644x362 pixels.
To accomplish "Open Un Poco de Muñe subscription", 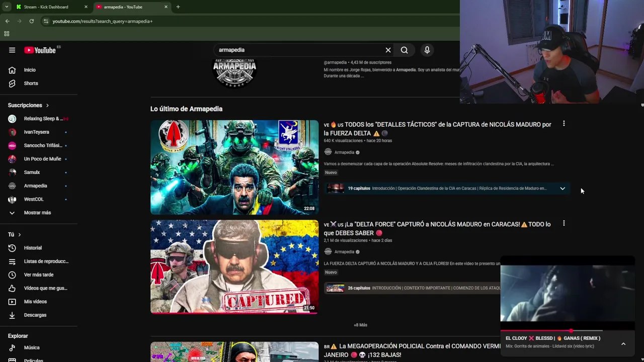I will click(39, 159).
